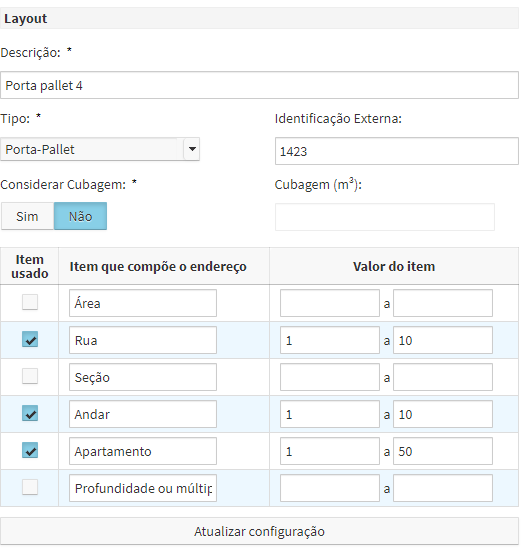522x553 pixels.
Task: Click the Porta-Pallet combo box
Action: pyautogui.click(x=100, y=149)
